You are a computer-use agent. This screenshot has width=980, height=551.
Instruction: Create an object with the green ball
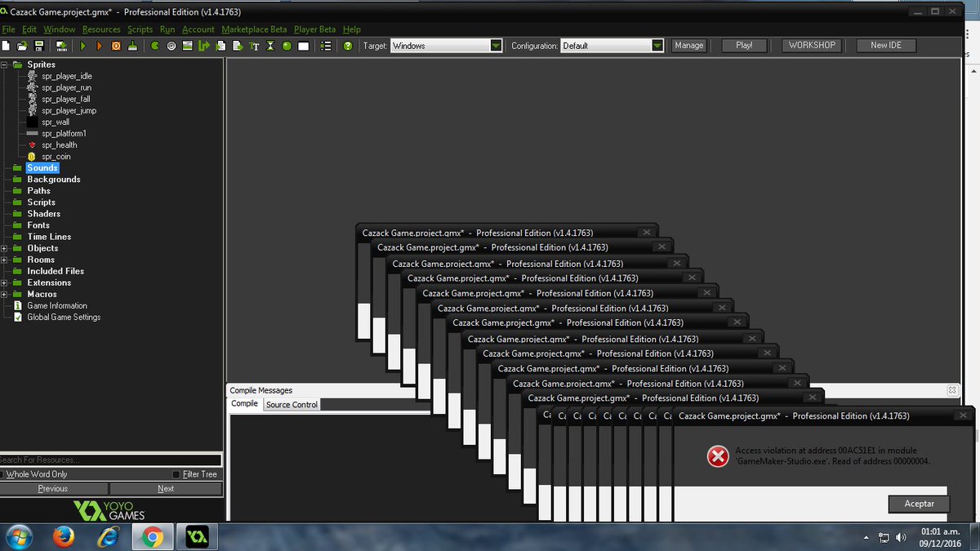coord(287,46)
